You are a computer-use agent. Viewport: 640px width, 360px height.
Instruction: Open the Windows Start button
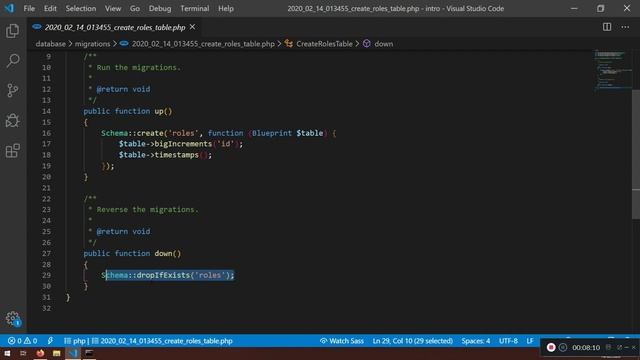point(7,353)
